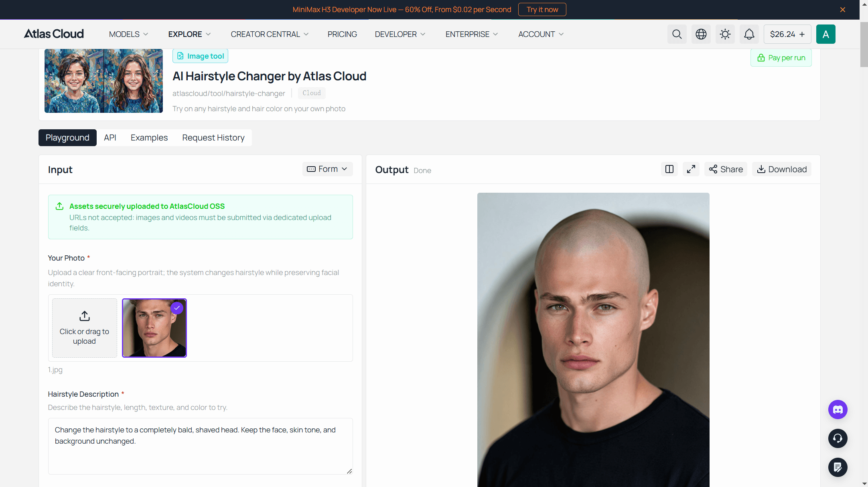Click the Hairstyle Description text area
868x487 pixels.
tap(200, 446)
